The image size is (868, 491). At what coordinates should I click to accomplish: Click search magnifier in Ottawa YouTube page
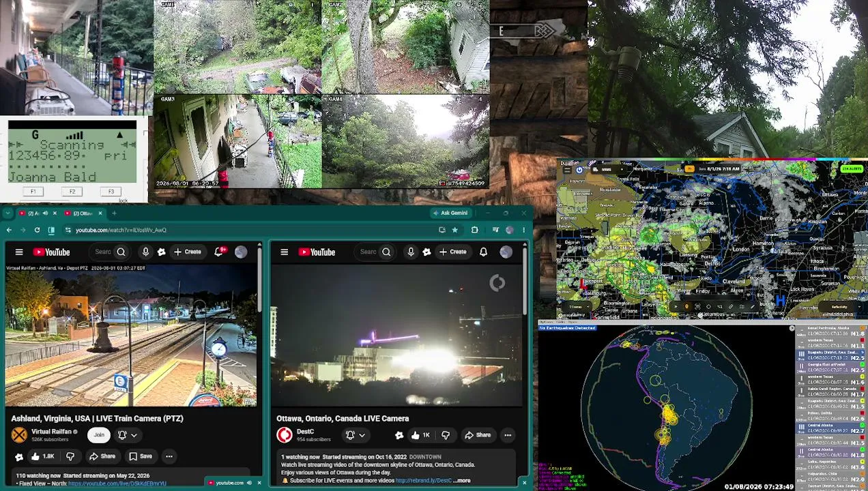(x=386, y=252)
